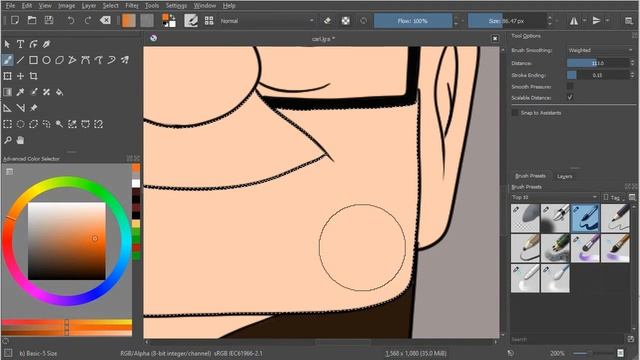
Task: Select the blue ink pen brush preset
Action: click(585, 218)
